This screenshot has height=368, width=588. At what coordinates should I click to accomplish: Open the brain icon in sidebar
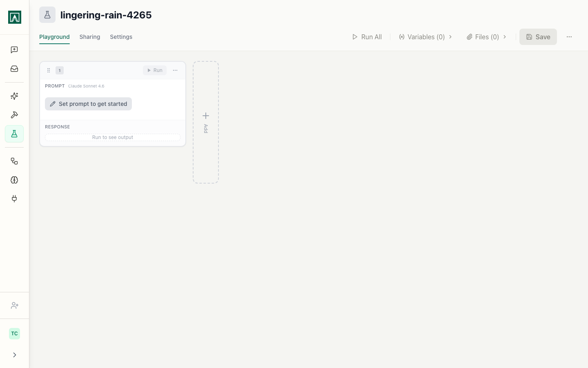[14, 180]
